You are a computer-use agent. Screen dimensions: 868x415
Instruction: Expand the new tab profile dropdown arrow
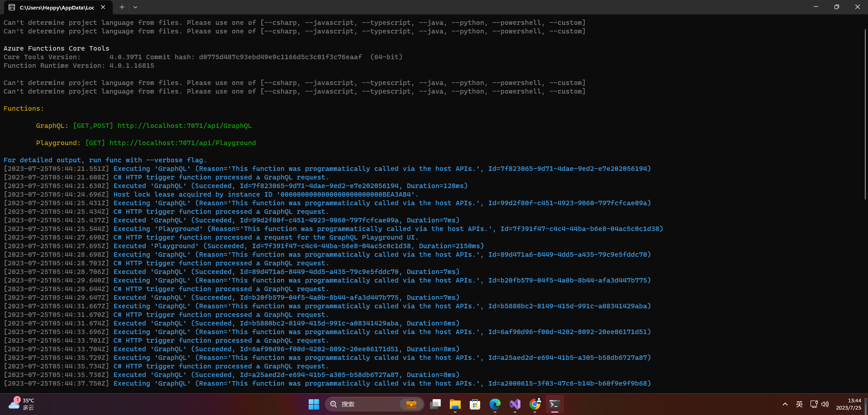coord(135,7)
